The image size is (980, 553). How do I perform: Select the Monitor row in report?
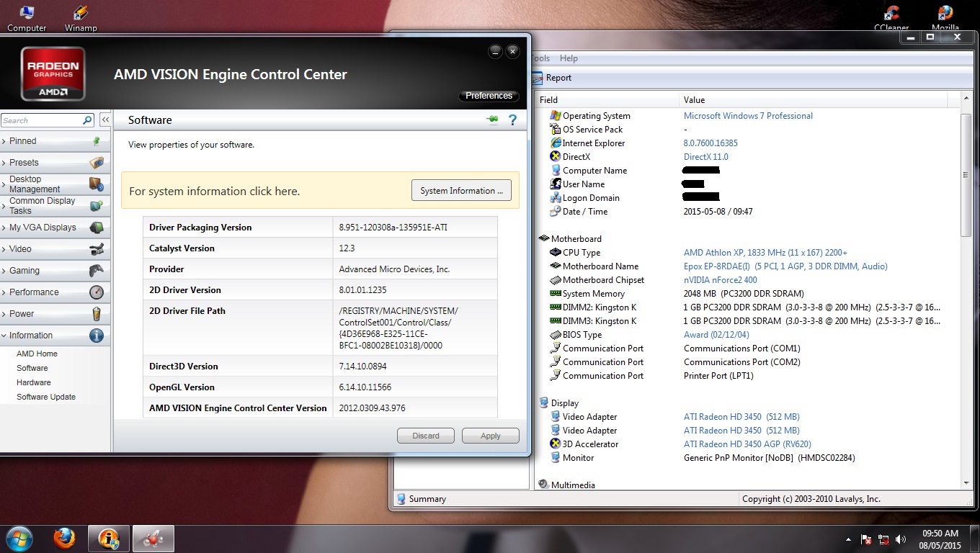[x=748, y=458]
